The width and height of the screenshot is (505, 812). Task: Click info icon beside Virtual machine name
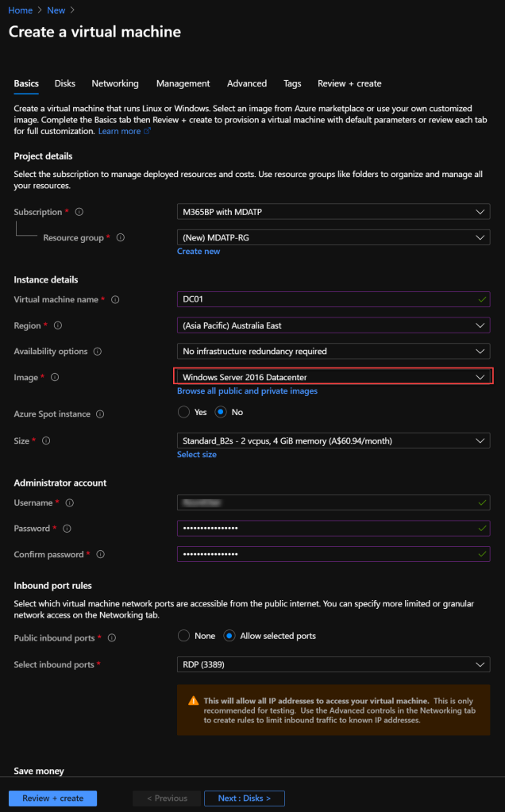click(x=116, y=300)
